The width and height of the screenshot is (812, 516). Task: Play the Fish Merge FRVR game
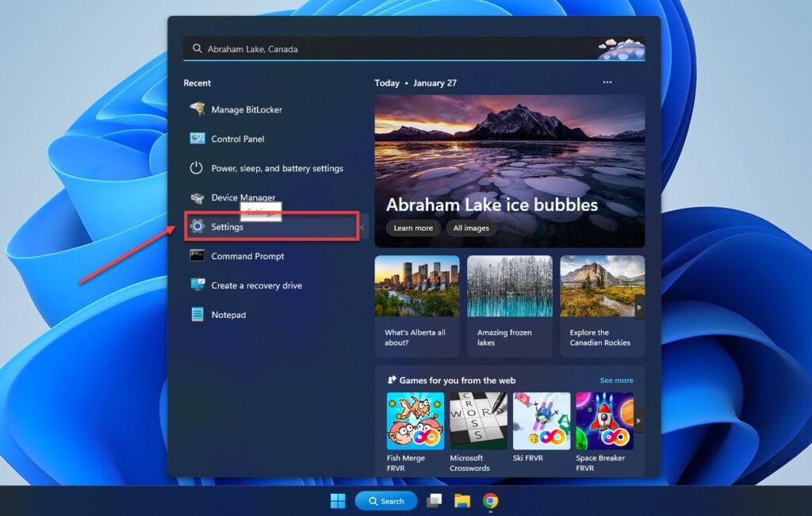[416, 421]
